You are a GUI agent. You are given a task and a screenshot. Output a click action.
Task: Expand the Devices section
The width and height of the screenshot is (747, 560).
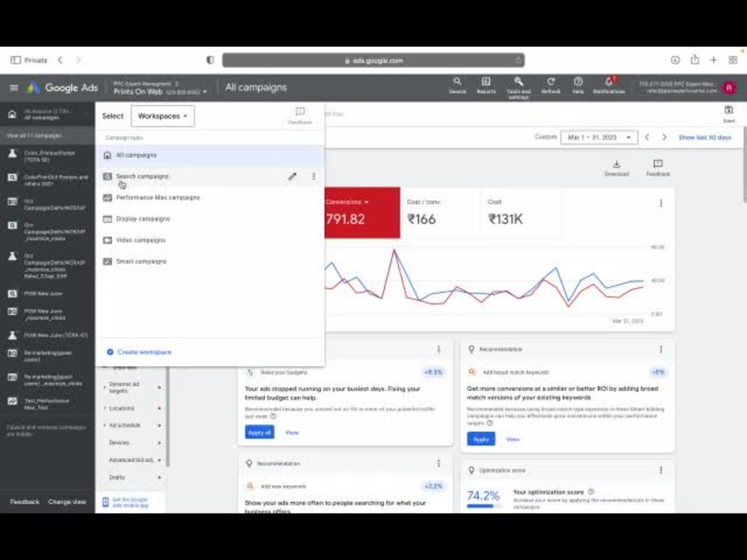pos(133,442)
